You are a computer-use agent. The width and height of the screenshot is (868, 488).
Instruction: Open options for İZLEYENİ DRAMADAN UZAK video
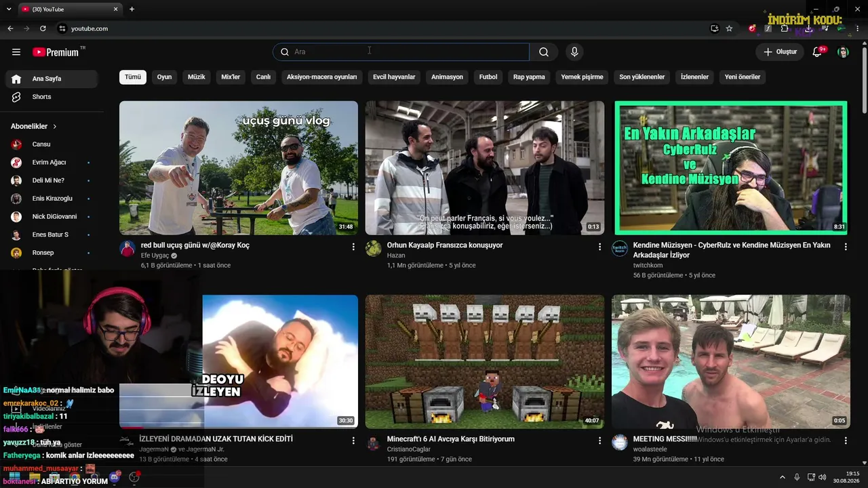[353, 441]
